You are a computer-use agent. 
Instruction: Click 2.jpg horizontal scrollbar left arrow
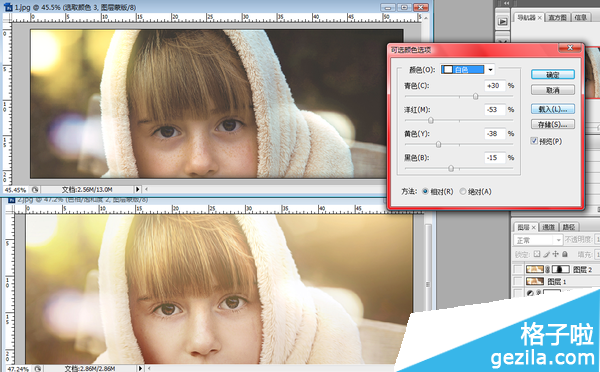pyautogui.click(x=149, y=368)
